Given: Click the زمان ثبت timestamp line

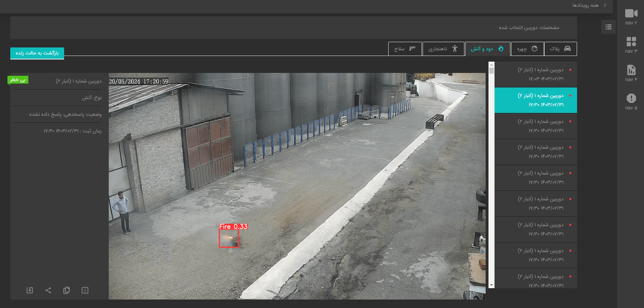Looking at the screenshot, I should pyautogui.click(x=72, y=131).
